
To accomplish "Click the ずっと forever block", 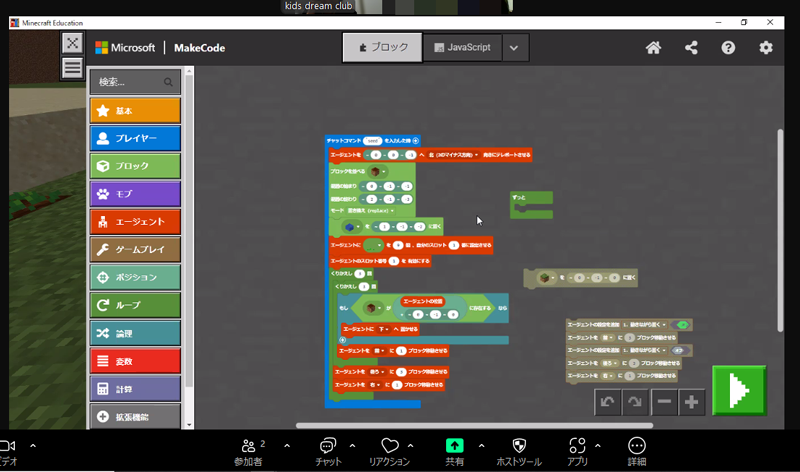I will 531,205.
